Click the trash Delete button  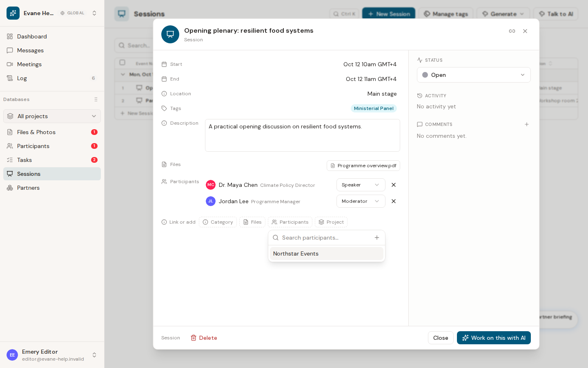pyautogui.click(x=204, y=338)
